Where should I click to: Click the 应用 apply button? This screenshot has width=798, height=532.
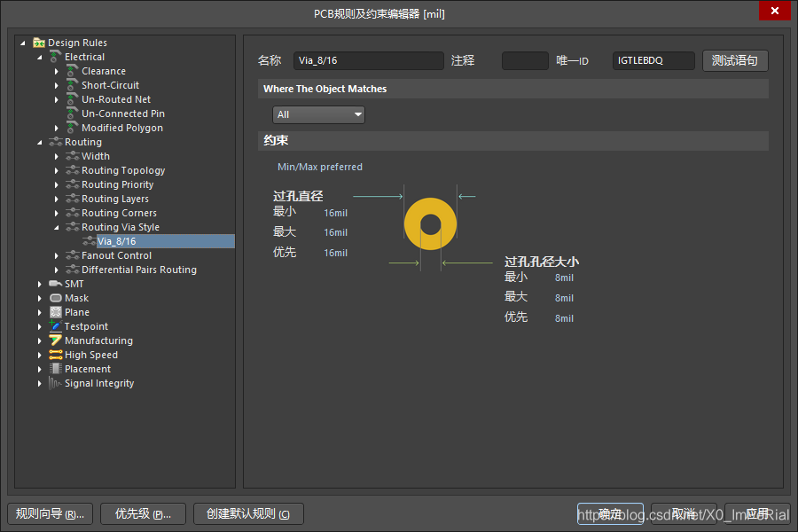pyautogui.click(x=757, y=513)
